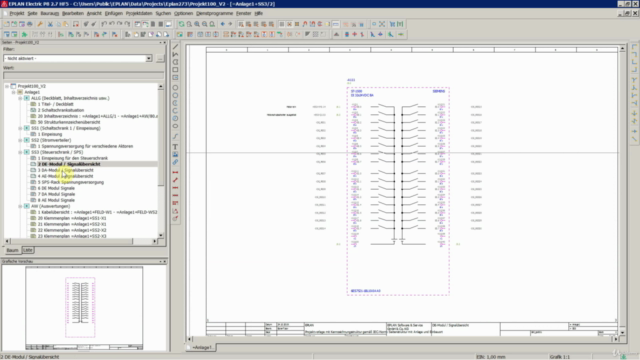Select the linear dimension tool
The width and height of the screenshot is (640, 360).
[176, 172]
